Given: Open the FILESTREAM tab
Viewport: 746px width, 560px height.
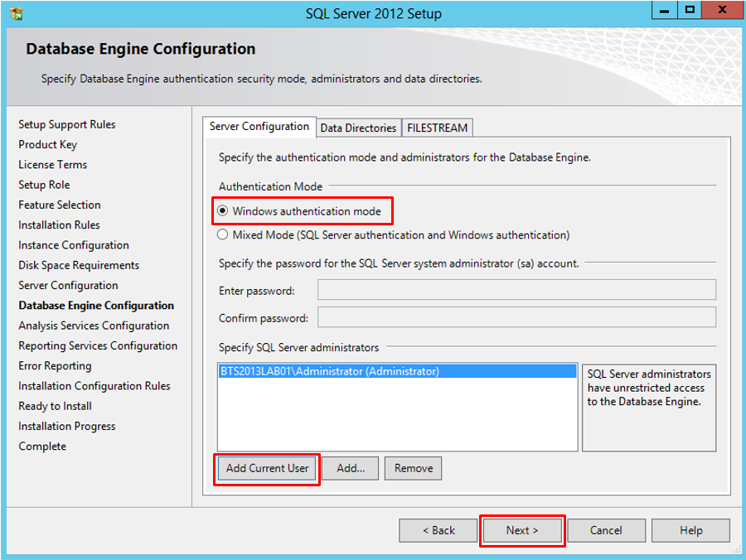Looking at the screenshot, I should (x=437, y=128).
